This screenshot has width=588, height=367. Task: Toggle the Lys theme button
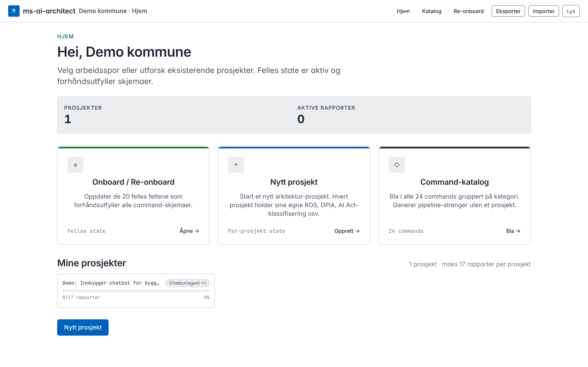point(571,11)
